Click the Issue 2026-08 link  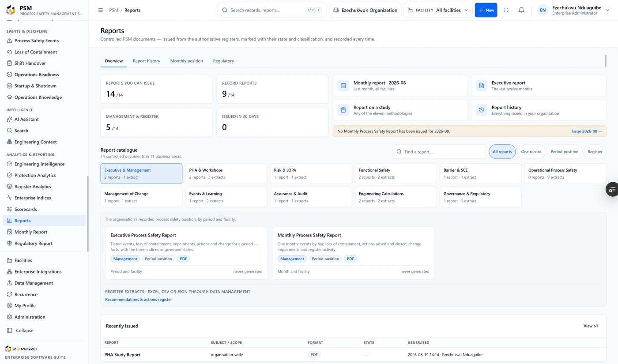tap(587, 131)
